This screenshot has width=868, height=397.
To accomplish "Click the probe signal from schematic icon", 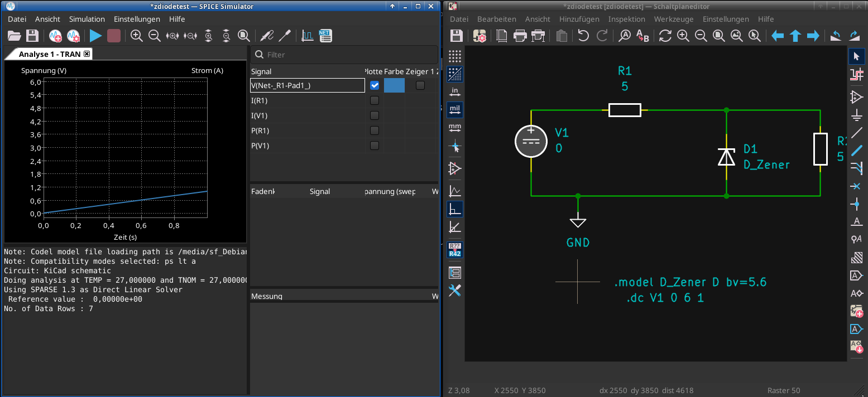I will (x=267, y=36).
